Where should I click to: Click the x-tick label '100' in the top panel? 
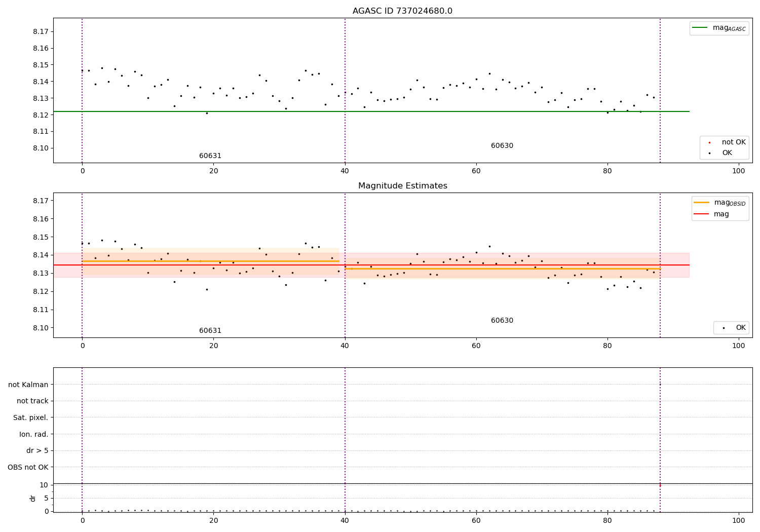pyautogui.click(x=739, y=171)
